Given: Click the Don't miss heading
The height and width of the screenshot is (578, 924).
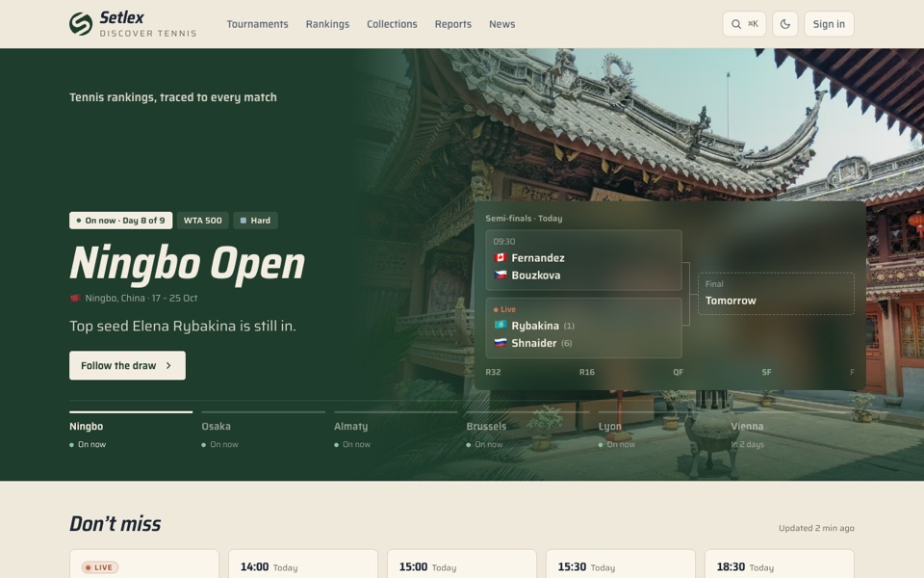Looking at the screenshot, I should click(x=115, y=524).
